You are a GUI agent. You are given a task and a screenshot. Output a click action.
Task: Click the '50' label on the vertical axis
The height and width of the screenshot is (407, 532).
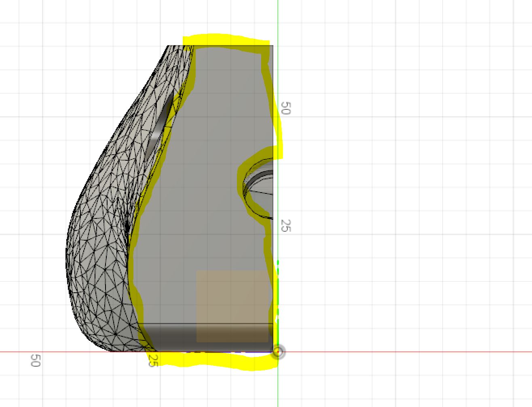pyautogui.click(x=286, y=107)
